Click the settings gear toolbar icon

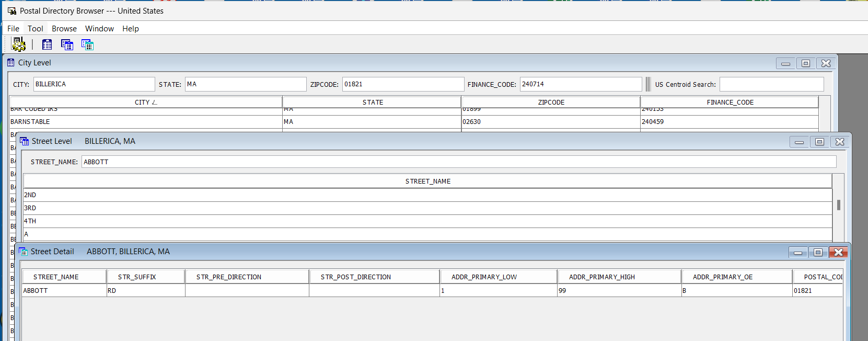[x=19, y=44]
